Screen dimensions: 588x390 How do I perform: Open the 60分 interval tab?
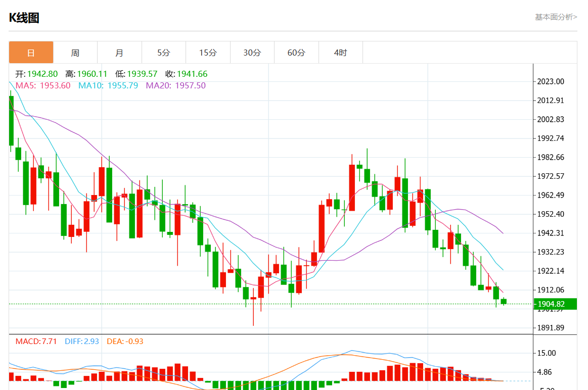pos(297,53)
